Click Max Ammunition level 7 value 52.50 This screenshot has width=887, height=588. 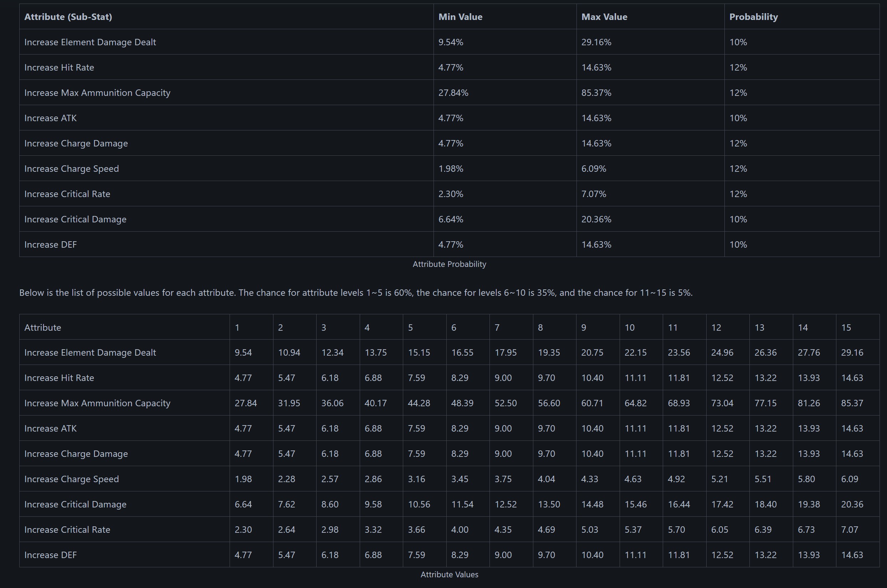tap(505, 403)
